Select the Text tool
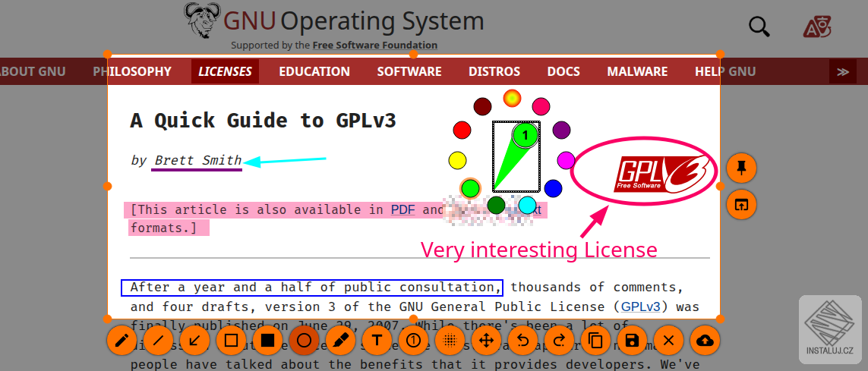Image resolution: width=868 pixels, height=371 pixels. coord(377,341)
